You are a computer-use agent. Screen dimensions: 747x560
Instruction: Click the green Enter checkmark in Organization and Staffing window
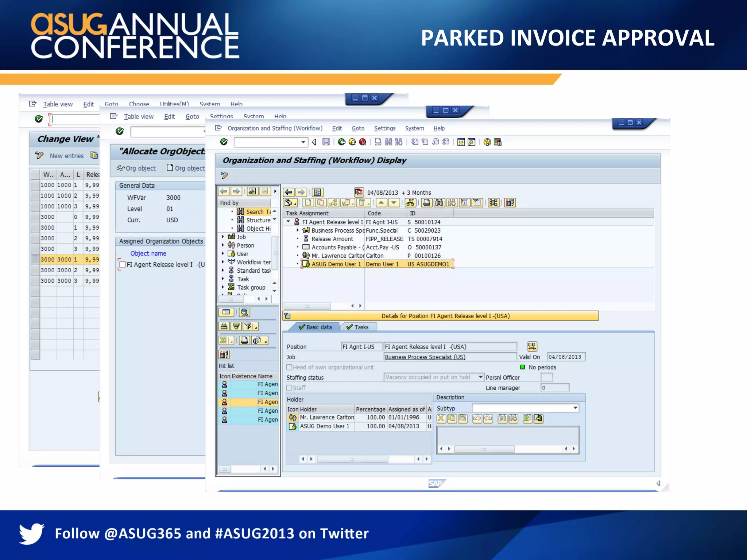[x=224, y=142]
